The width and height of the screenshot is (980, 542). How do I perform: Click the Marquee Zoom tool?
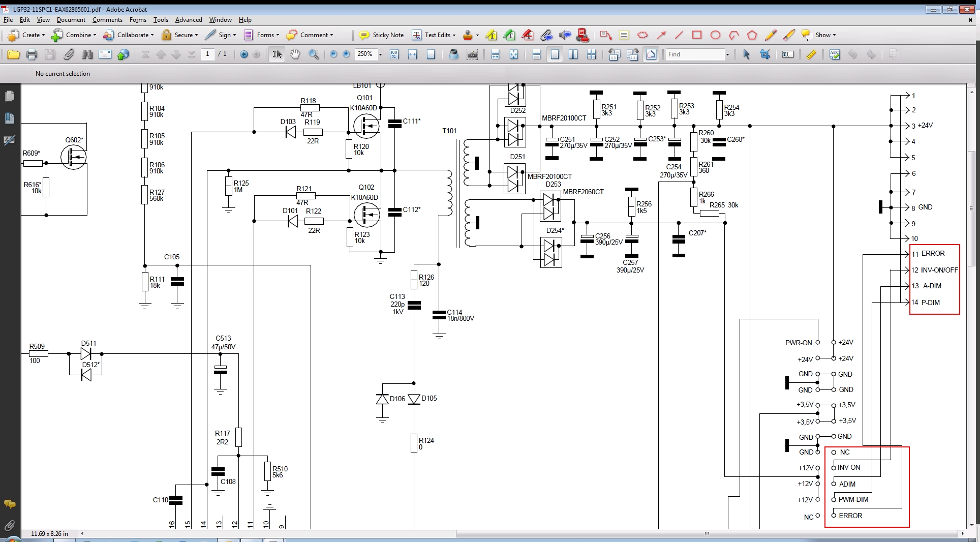[x=314, y=54]
